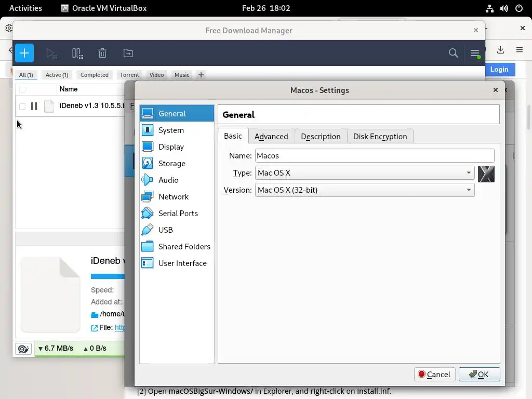Open Oracle VM VirtualBox app menu
The height and width of the screenshot is (399, 532).
pos(104,8)
